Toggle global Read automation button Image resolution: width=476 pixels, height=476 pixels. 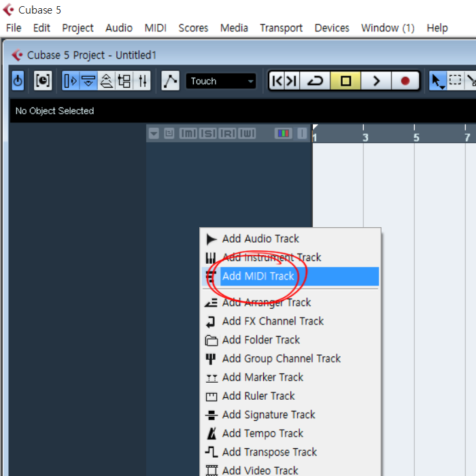(x=228, y=133)
